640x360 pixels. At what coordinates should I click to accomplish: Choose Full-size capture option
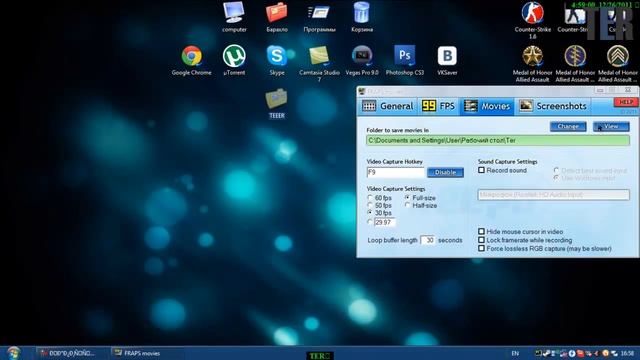[x=408, y=198]
